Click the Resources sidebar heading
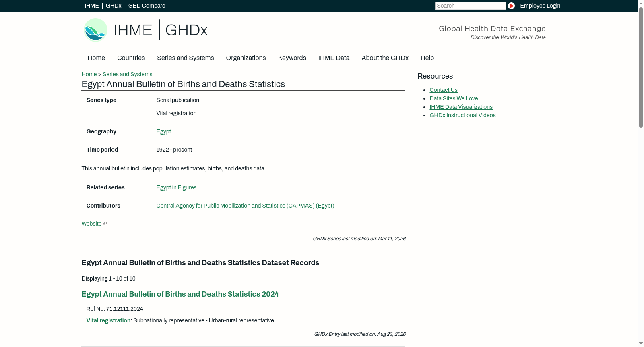 435,76
